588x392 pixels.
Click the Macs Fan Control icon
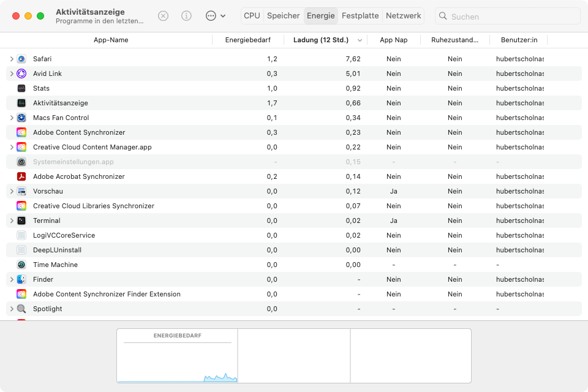tap(21, 118)
